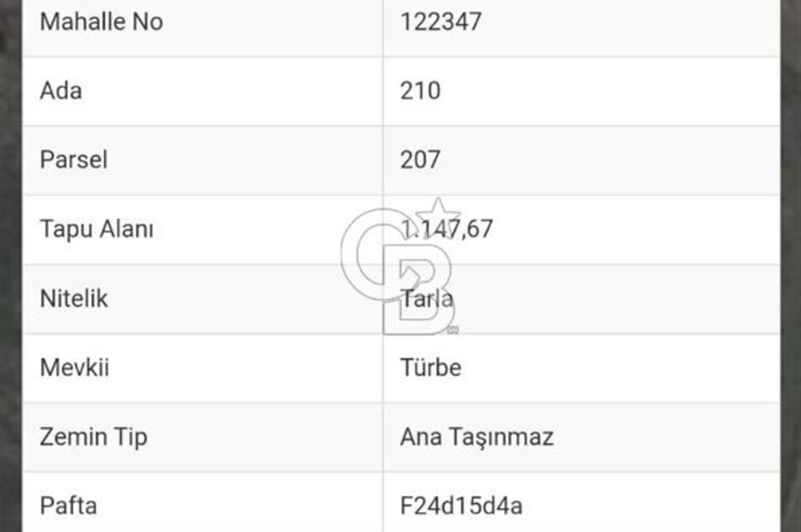Select the Mevkii label cell

point(74,368)
